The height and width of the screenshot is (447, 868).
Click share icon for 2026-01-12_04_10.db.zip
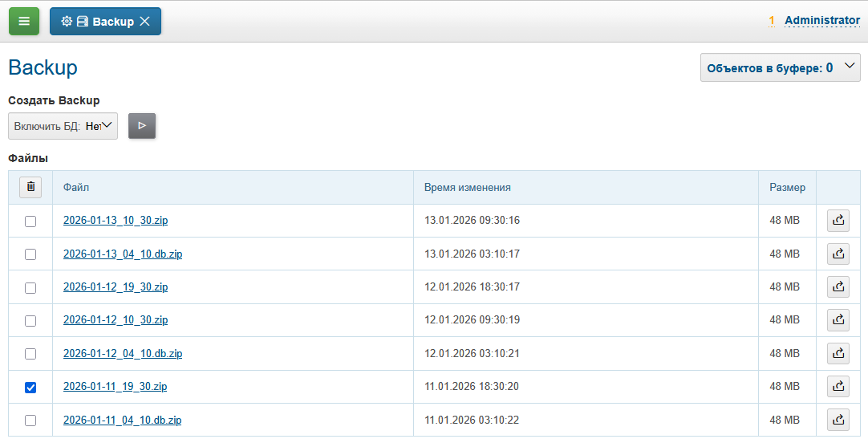[x=838, y=354]
